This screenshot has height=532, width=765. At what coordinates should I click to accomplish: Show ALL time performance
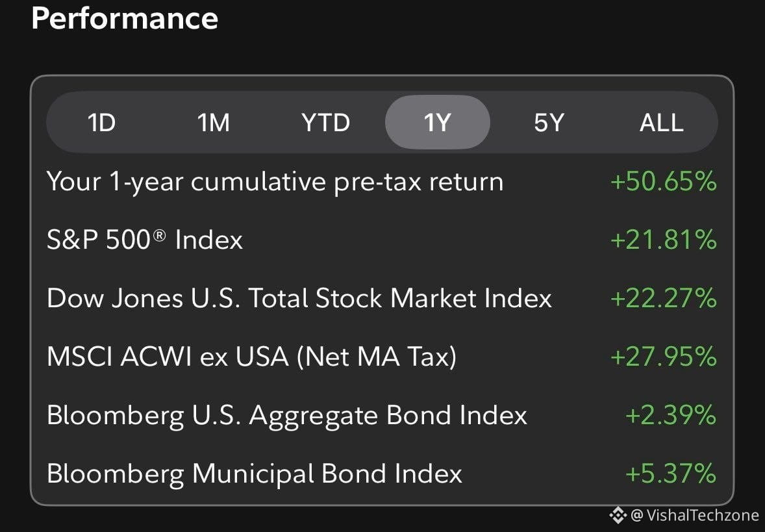tap(662, 123)
